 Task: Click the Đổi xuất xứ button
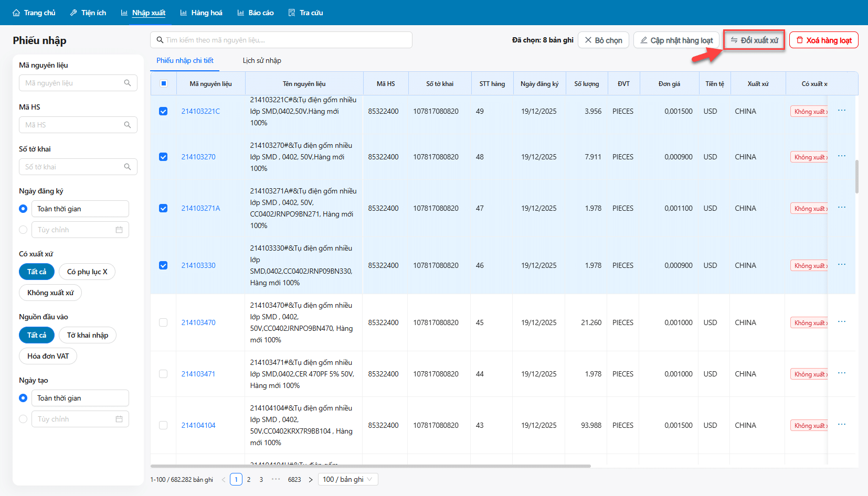pyautogui.click(x=754, y=40)
